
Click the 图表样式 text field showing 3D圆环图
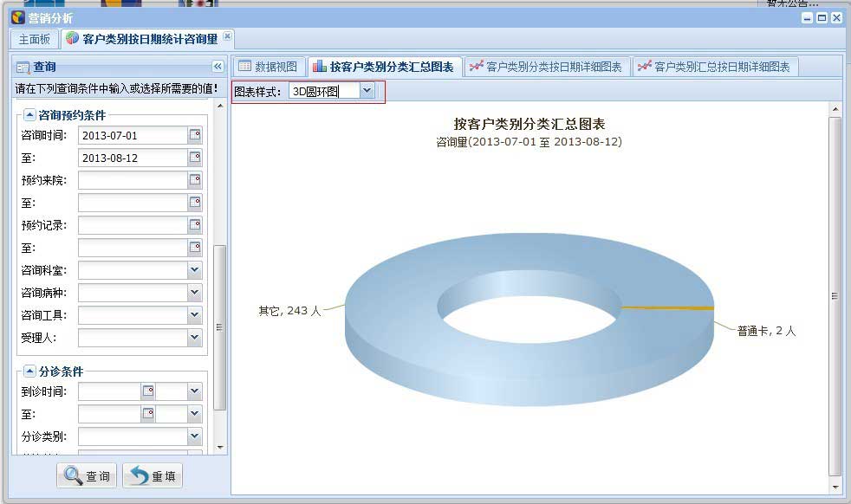(325, 91)
